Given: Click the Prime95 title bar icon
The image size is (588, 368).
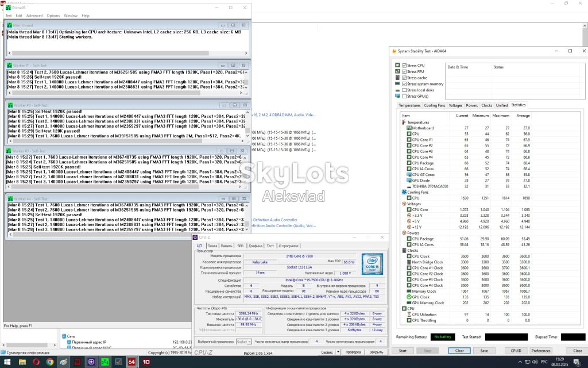Looking at the screenshot, I should [8, 7].
